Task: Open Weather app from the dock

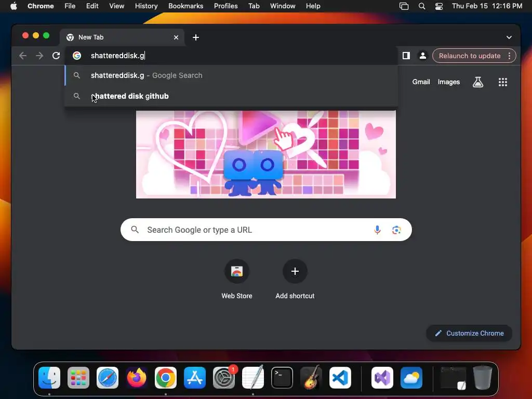Action: [411, 378]
